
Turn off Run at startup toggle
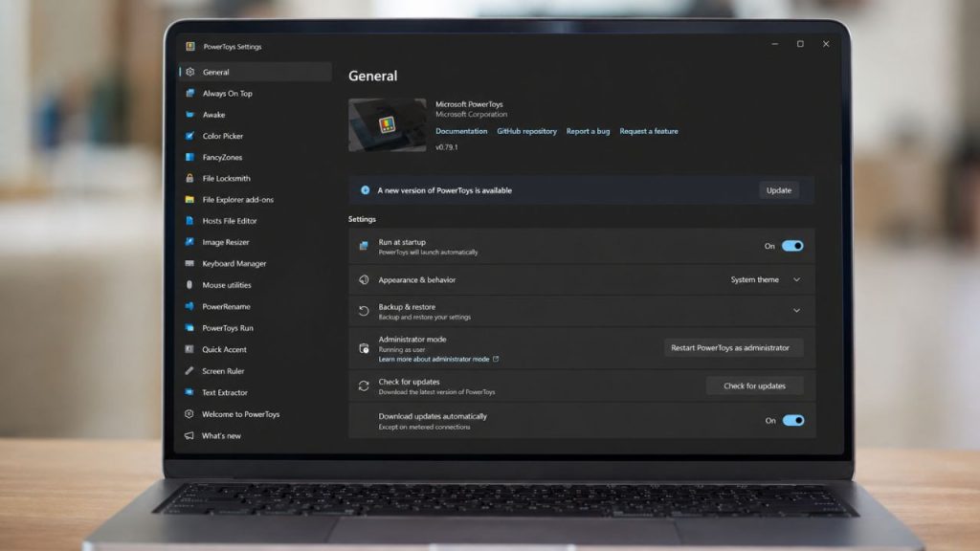coord(792,246)
